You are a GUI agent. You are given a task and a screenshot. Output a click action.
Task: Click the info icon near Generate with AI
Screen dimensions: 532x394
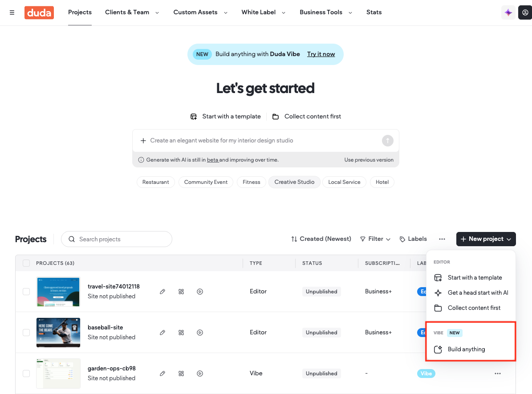[141, 160]
